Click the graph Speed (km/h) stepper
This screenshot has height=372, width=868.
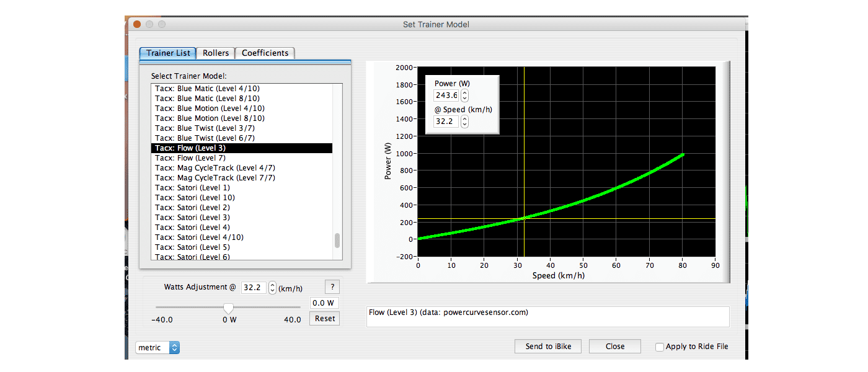tap(465, 122)
